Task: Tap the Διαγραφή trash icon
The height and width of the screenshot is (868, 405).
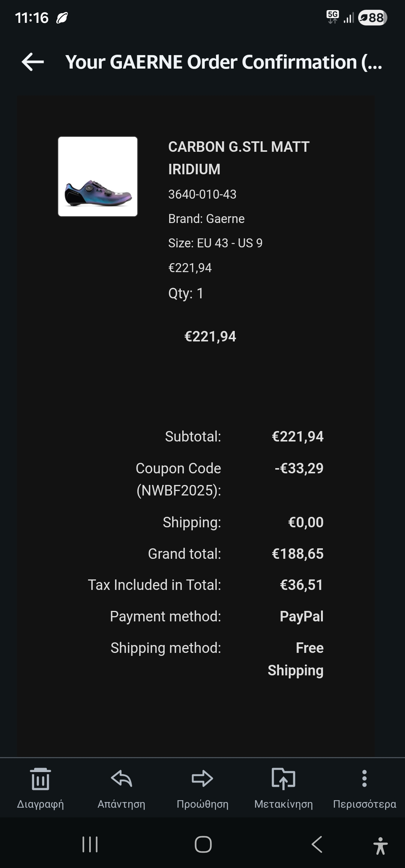Action: [40, 779]
